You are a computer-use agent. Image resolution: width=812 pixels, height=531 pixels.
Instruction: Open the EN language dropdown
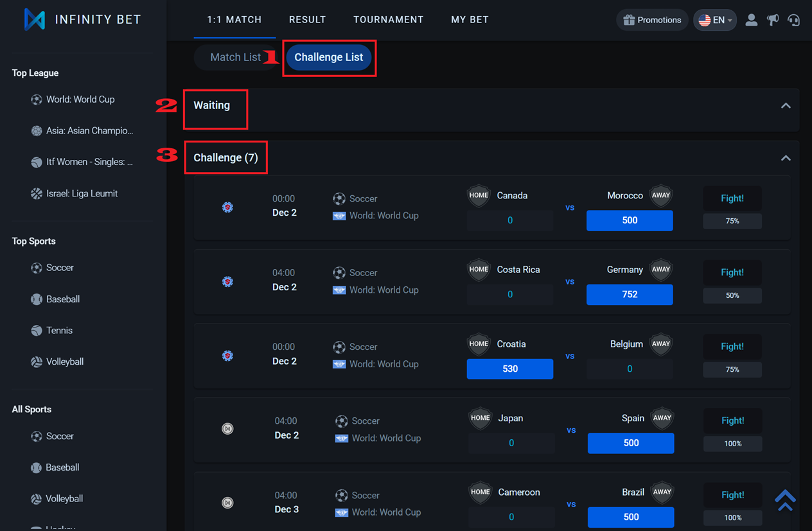click(714, 20)
